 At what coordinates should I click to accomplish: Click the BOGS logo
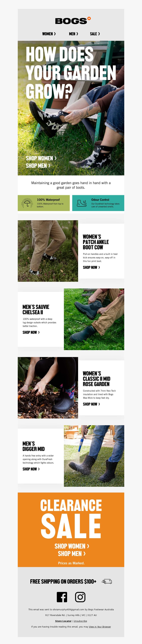[x=73, y=21]
